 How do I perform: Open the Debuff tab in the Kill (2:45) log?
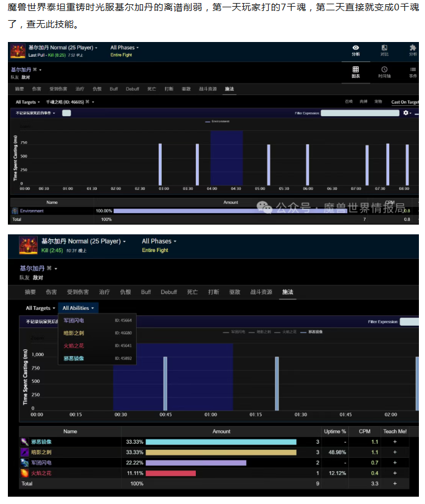pos(169,292)
